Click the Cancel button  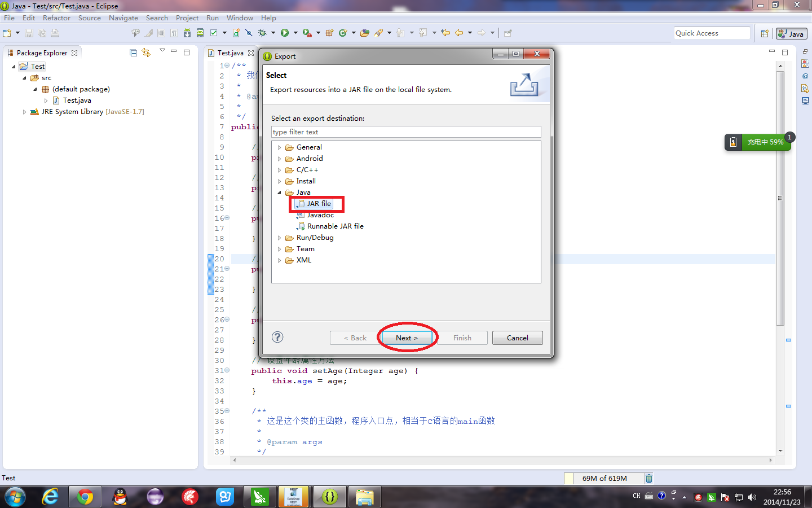(x=517, y=338)
